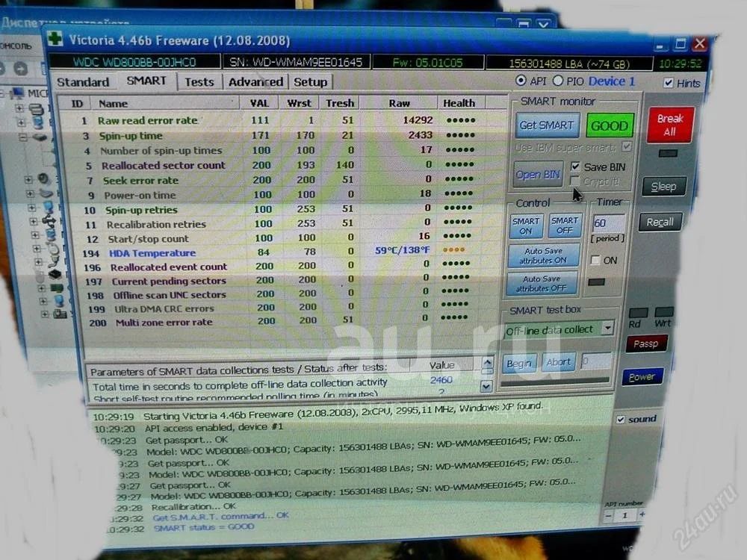Click the forward arrow in the Device Manager toolbar
The width and height of the screenshot is (747, 560).
(20, 69)
